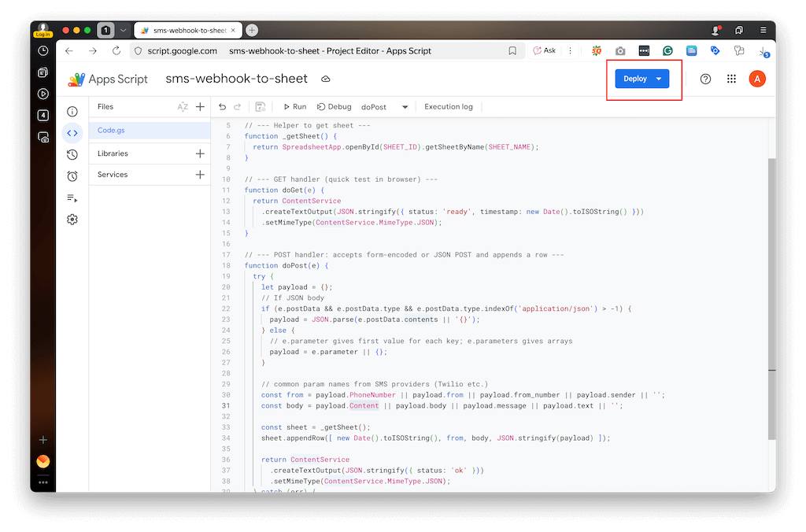Screen dimensions: 806x532
Task: Open Project Settings gear icon
Action: pyautogui.click(x=72, y=220)
